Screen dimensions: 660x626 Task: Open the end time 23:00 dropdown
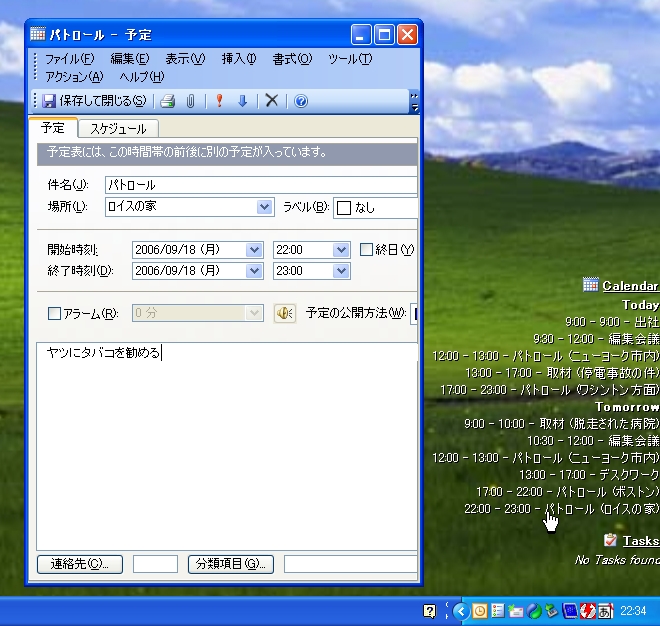click(341, 271)
